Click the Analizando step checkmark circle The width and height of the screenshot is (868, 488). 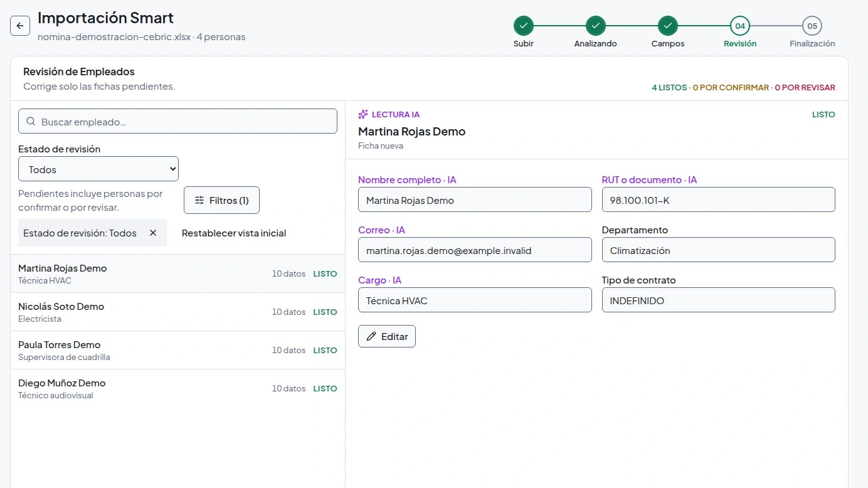(596, 26)
